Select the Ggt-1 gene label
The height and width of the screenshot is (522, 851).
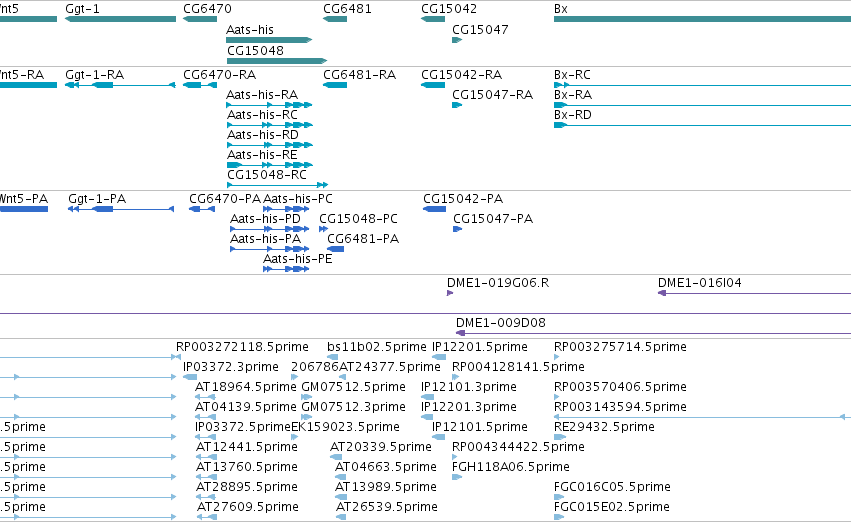click(82, 9)
